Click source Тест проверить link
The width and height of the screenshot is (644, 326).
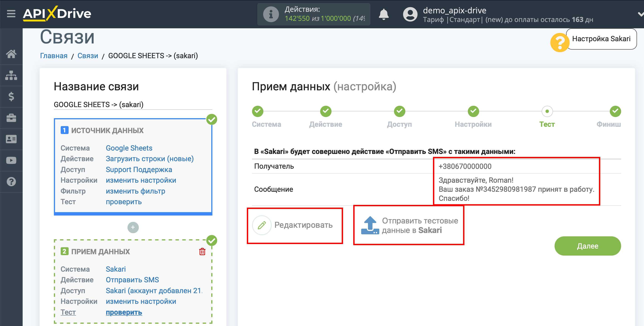(x=124, y=202)
